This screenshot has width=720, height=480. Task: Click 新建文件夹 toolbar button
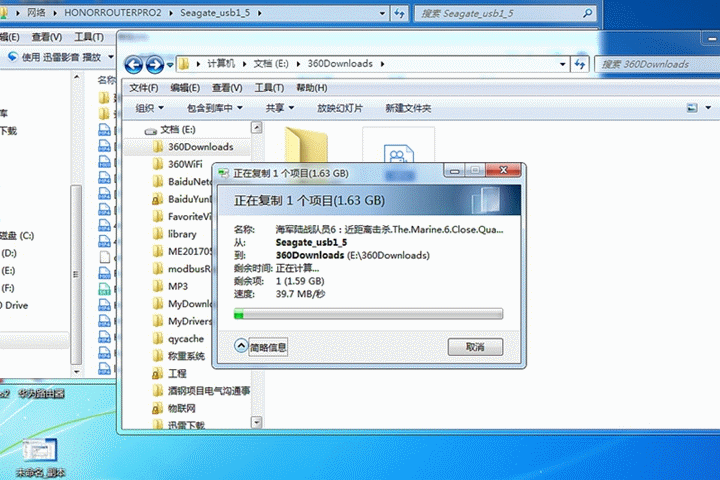(x=408, y=108)
